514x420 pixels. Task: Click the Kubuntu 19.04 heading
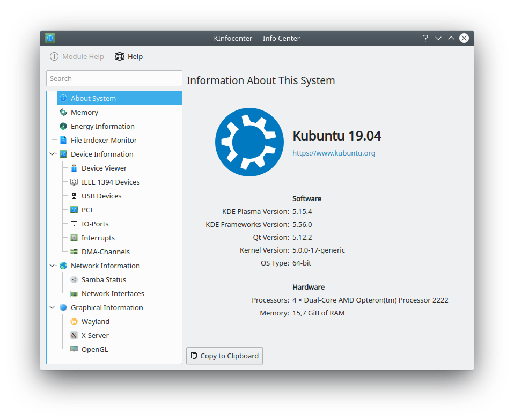coord(337,136)
